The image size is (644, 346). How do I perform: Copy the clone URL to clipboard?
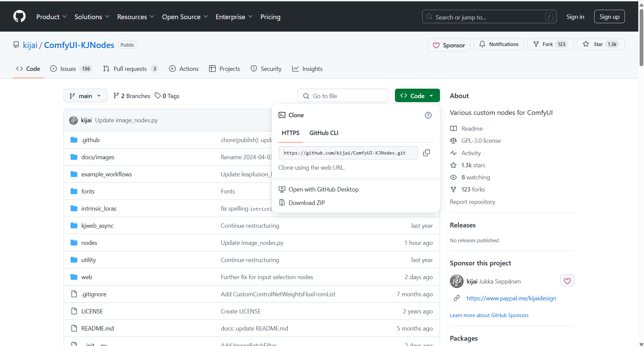426,153
